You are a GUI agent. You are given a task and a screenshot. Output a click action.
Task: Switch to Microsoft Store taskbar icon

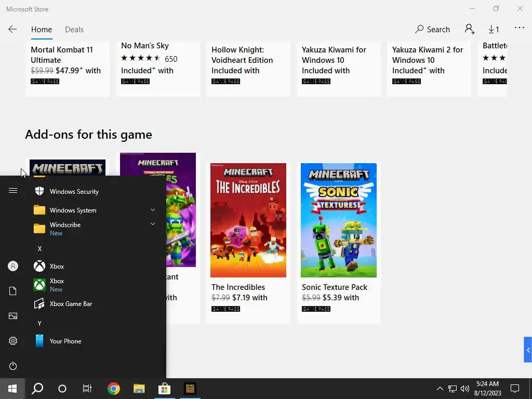pyautogui.click(x=164, y=389)
